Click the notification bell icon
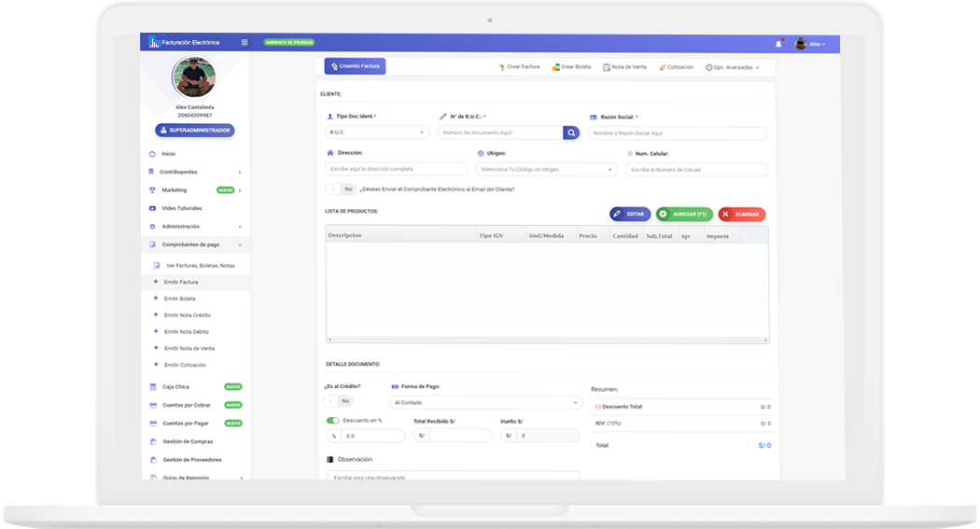Image resolution: width=980 pixels, height=529 pixels. click(778, 44)
